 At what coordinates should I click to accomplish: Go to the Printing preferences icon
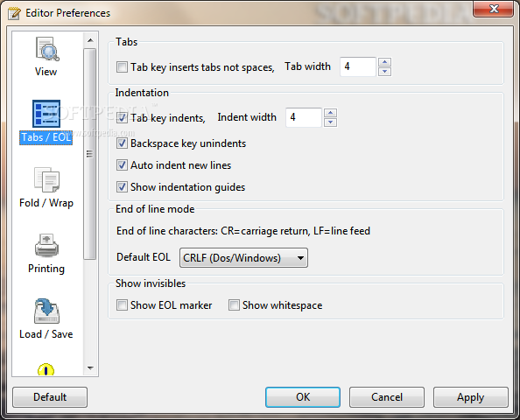(x=46, y=245)
